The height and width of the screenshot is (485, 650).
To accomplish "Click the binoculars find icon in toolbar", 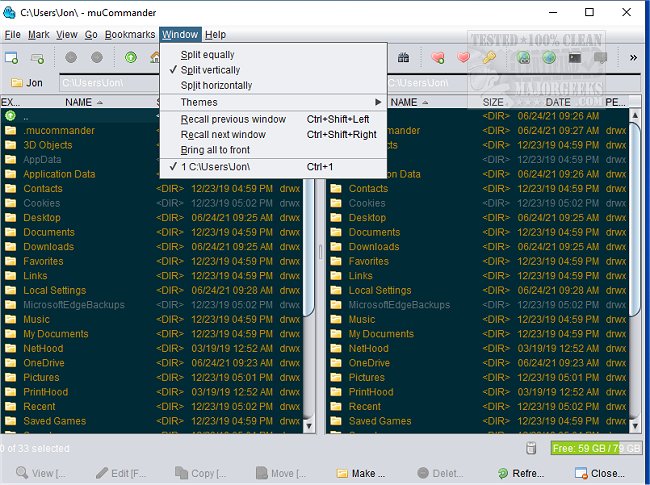I will (x=404, y=58).
